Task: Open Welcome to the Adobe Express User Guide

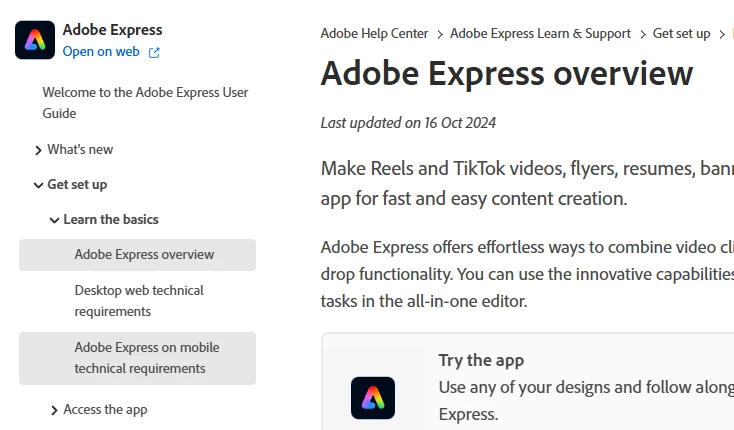Action: [x=145, y=102]
